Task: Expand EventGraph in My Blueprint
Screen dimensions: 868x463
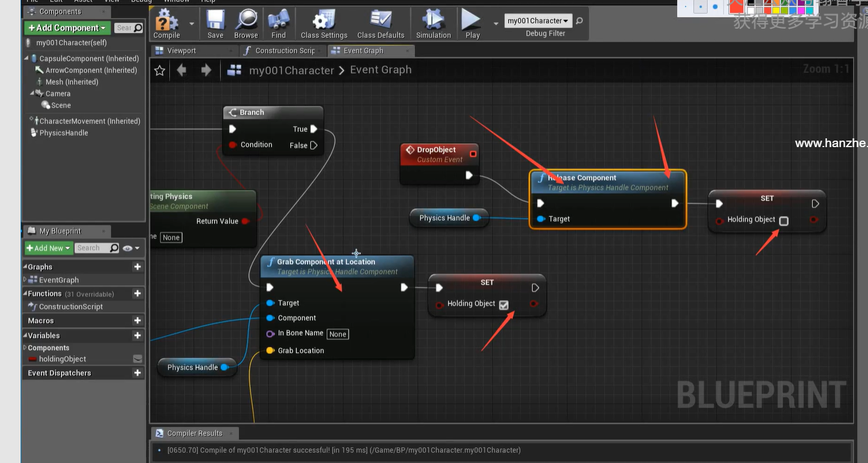Action: coord(25,280)
